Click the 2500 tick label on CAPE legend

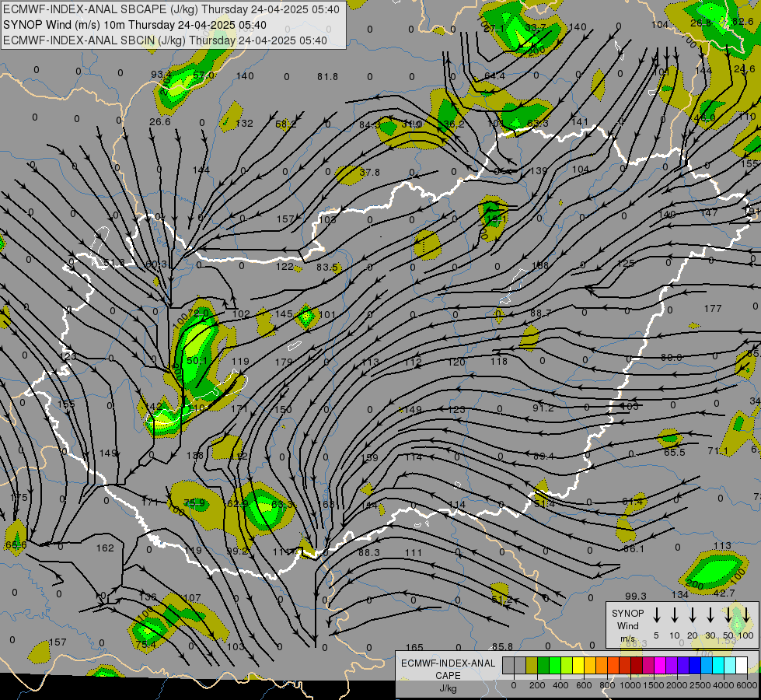coord(700,685)
